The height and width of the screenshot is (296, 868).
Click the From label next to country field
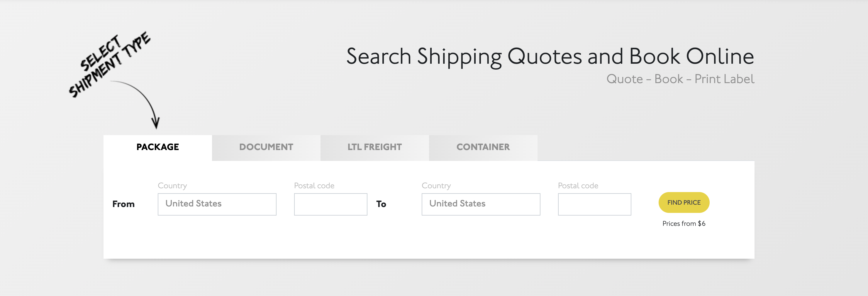click(123, 204)
